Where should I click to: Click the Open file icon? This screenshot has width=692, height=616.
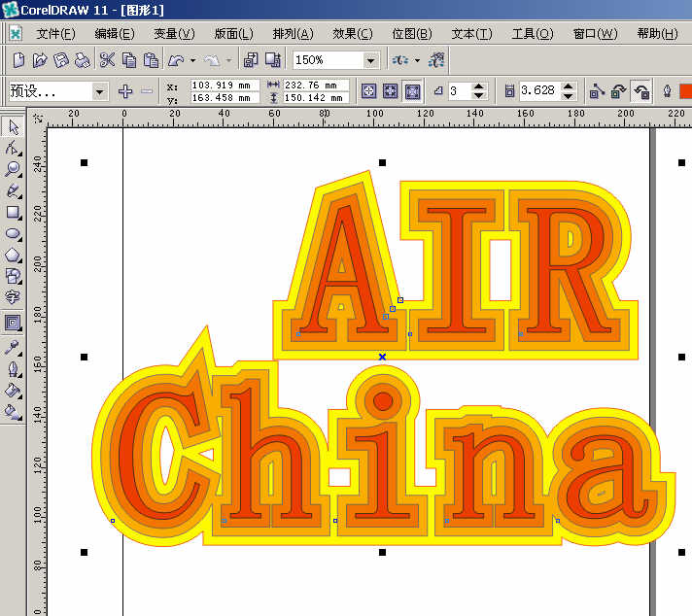coord(40,60)
